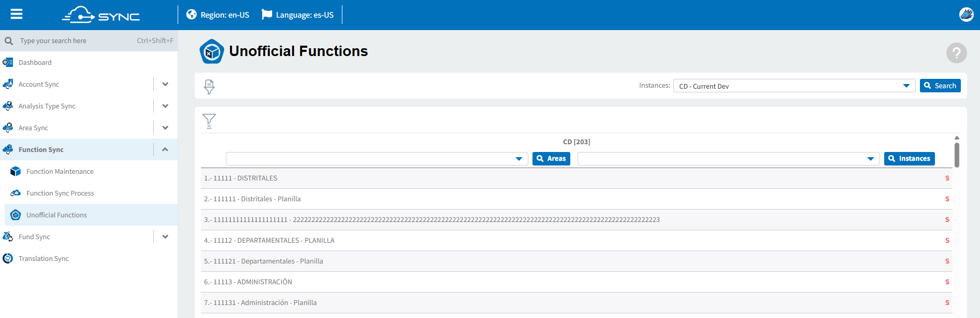
Task: Click Language: es-US selector
Action: point(298,15)
